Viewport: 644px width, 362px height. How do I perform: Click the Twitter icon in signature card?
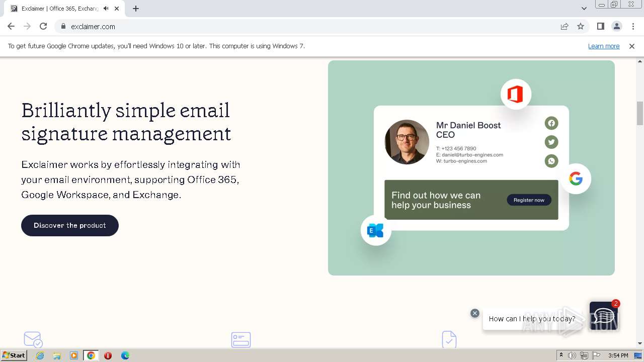click(551, 142)
